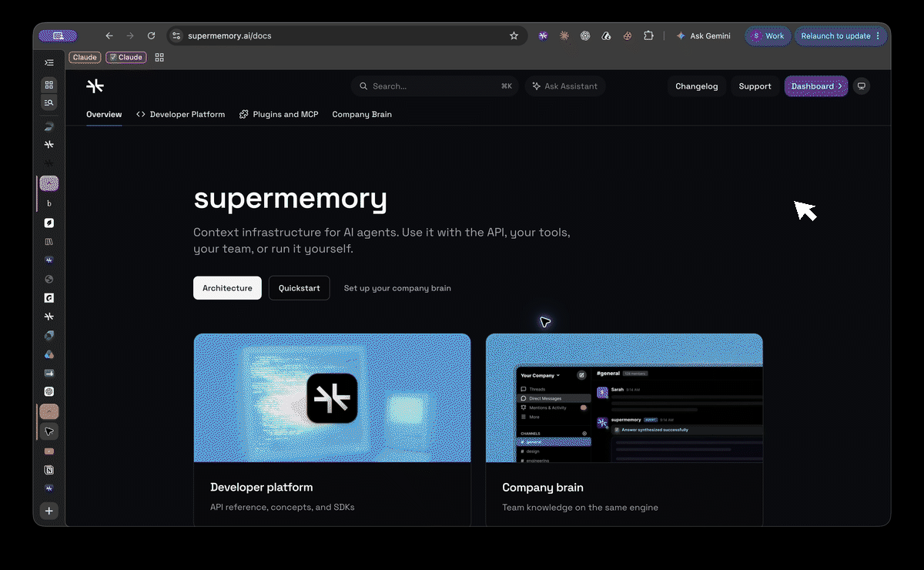Switch to the Notion tab in the sidebar
924x570 pixels.
tap(49, 470)
